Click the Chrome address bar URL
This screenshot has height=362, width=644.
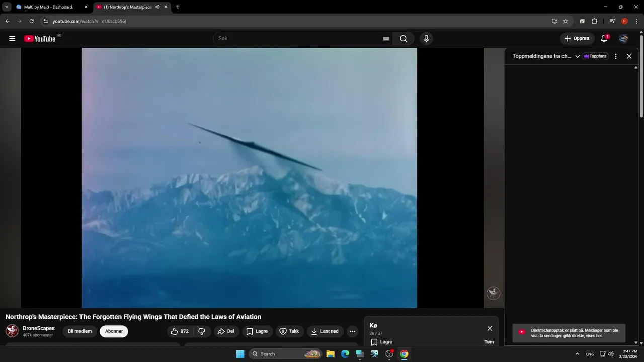point(89,21)
